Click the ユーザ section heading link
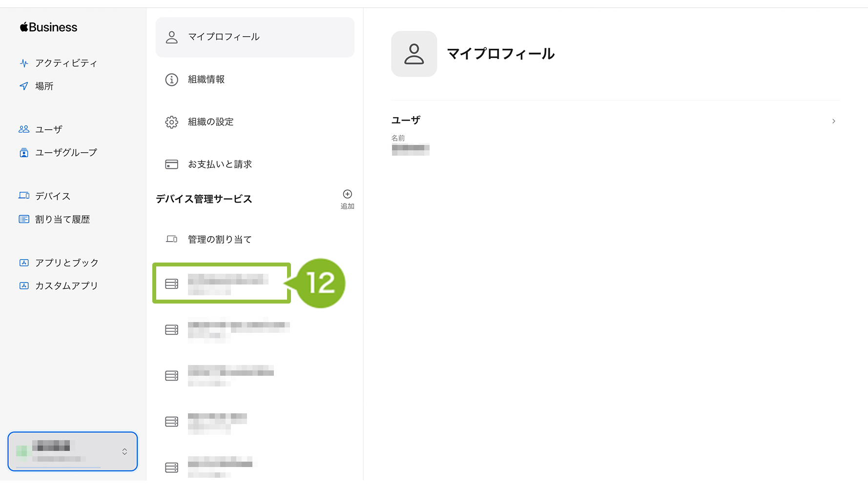The width and height of the screenshot is (868, 488). [406, 120]
